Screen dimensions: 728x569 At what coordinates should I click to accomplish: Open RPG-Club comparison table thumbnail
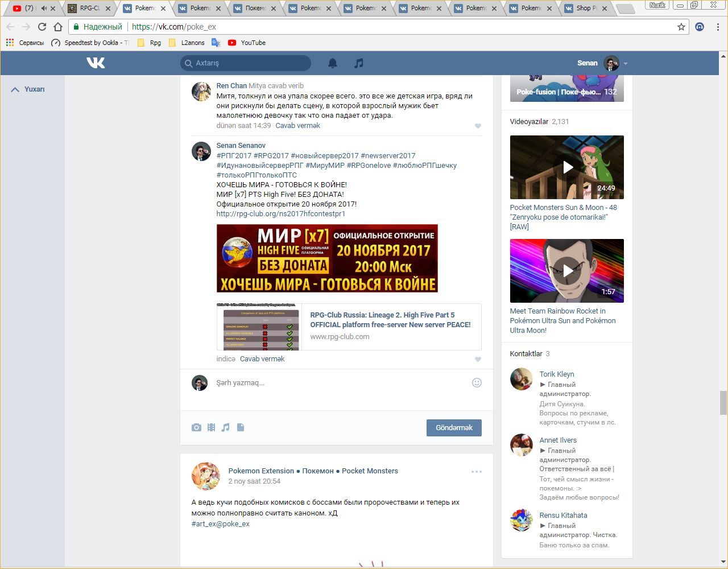click(259, 327)
